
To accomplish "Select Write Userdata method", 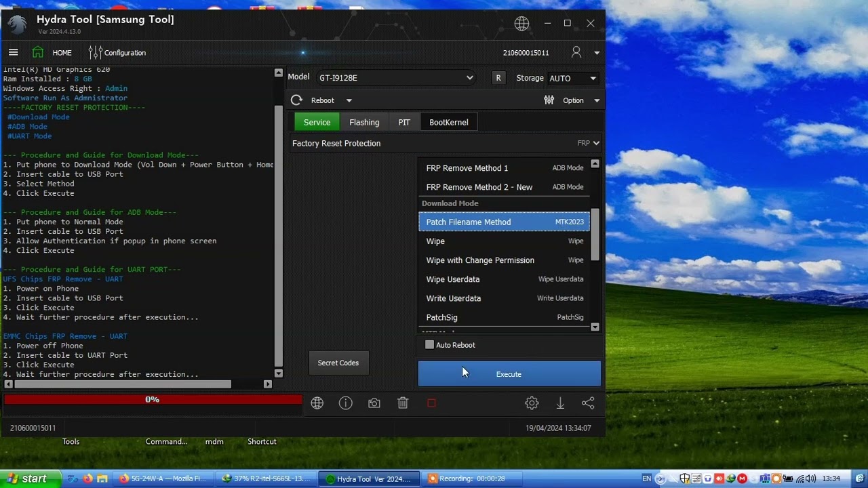I will click(504, 298).
